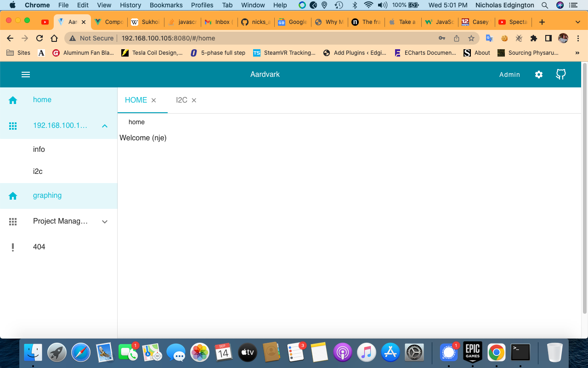Click the browser address bar URL
The image size is (588, 368).
[168, 38]
